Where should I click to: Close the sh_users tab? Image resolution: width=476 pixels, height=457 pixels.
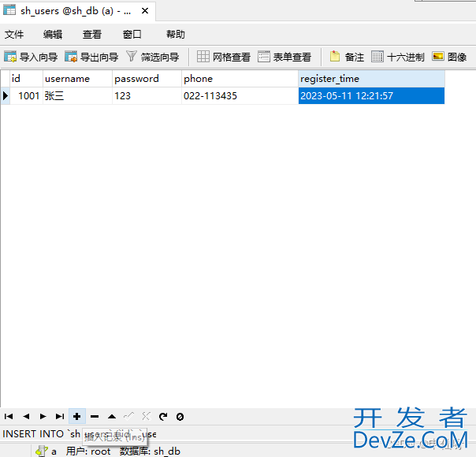click(x=145, y=11)
